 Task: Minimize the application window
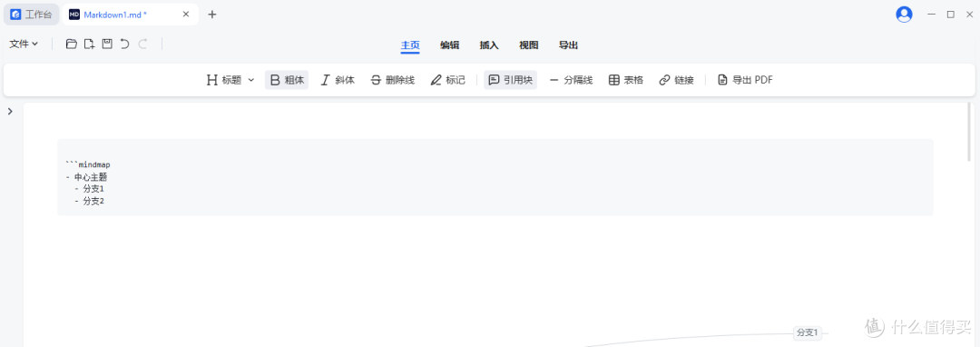pos(932,15)
